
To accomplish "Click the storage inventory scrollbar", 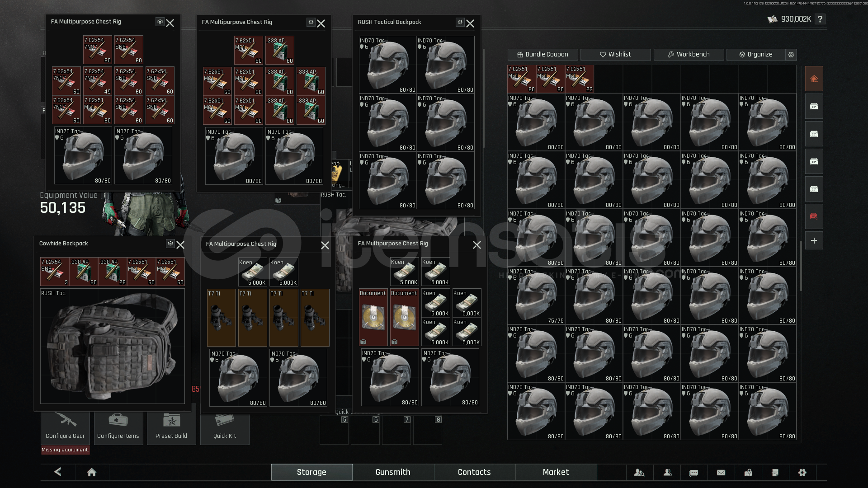I will tap(801, 267).
